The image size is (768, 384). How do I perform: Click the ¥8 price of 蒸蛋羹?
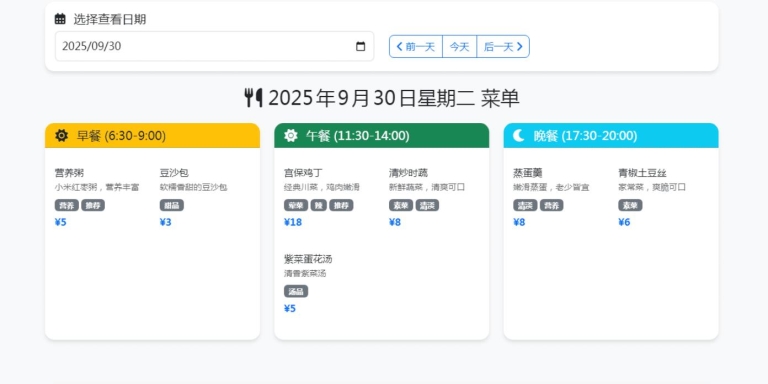(x=519, y=222)
